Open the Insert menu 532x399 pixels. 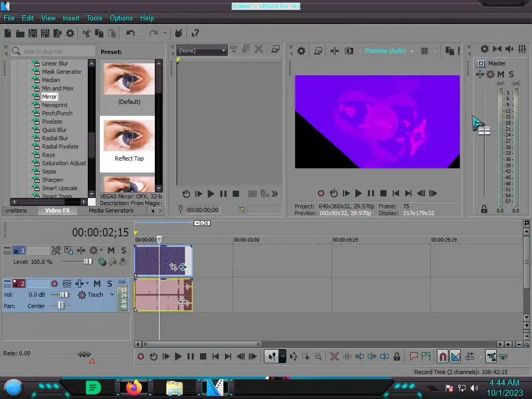click(71, 18)
